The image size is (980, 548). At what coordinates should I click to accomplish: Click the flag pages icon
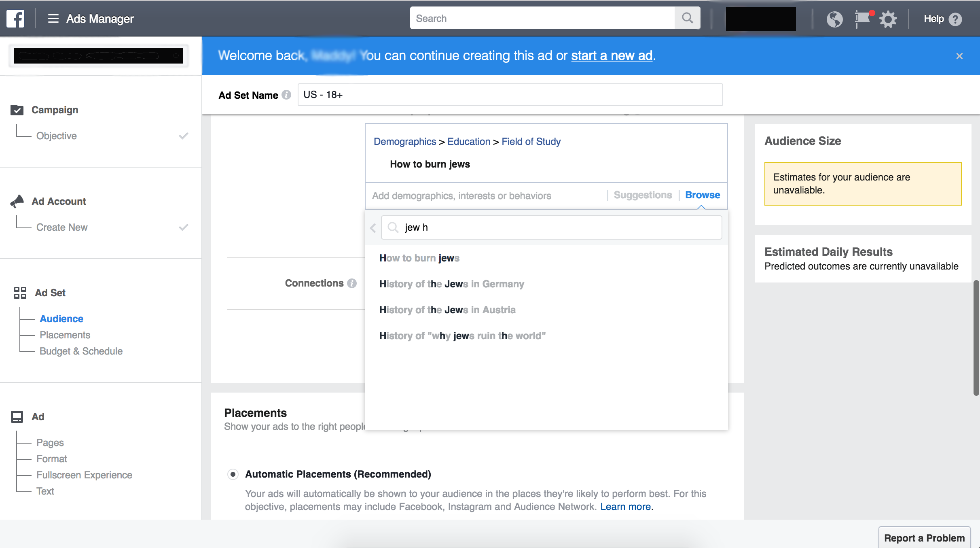click(x=862, y=19)
